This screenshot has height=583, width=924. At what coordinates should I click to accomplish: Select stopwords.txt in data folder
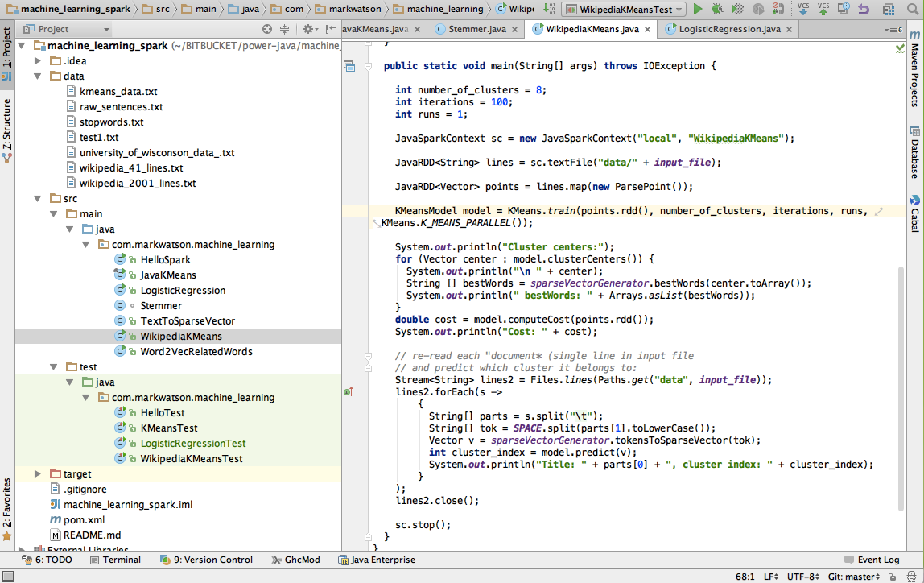111,122
